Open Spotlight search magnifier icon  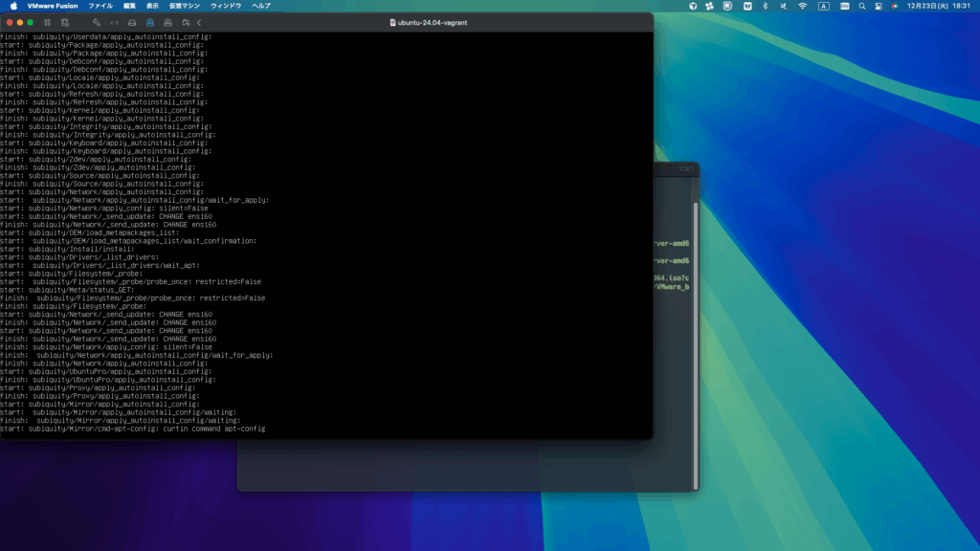[x=862, y=6]
